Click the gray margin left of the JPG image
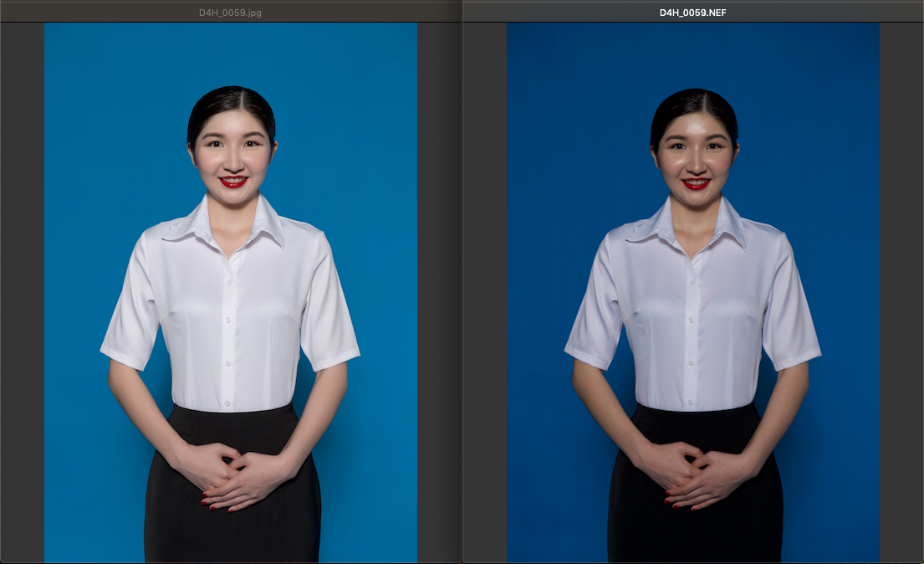The height and width of the screenshot is (564, 924). click(x=22, y=293)
